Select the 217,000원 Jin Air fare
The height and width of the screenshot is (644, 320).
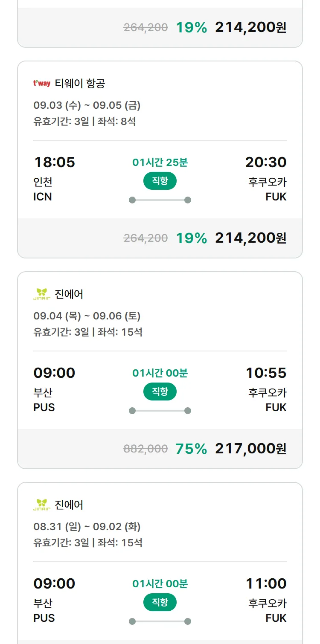[250, 449]
